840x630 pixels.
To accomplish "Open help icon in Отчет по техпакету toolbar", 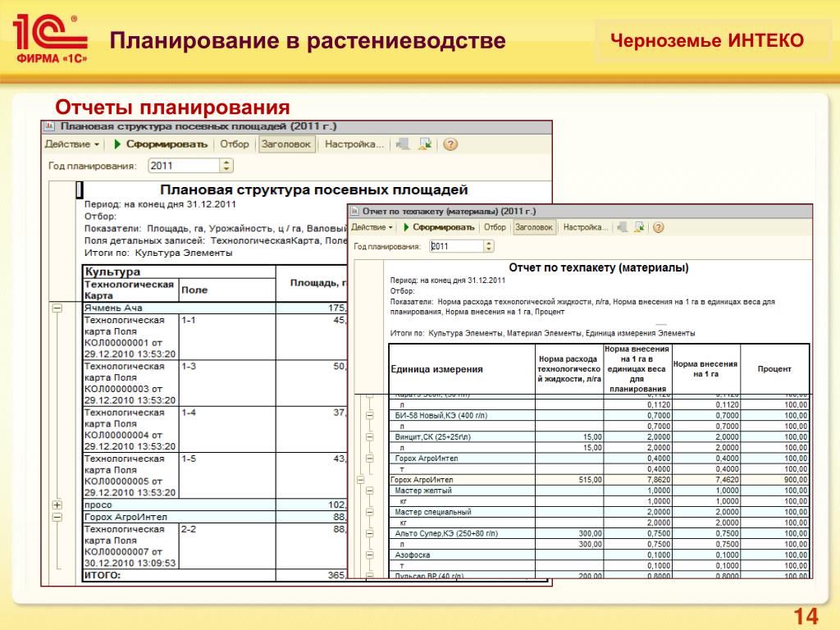I will (659, 227).
